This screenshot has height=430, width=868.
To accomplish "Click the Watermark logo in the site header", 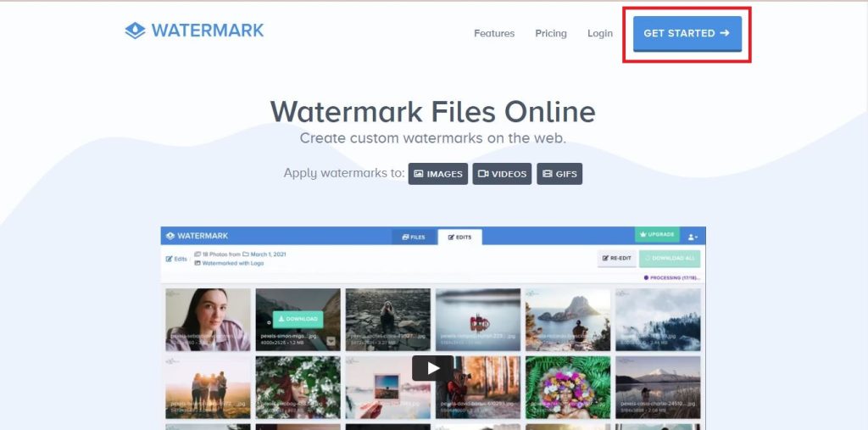I will click(x=194, y=31).
